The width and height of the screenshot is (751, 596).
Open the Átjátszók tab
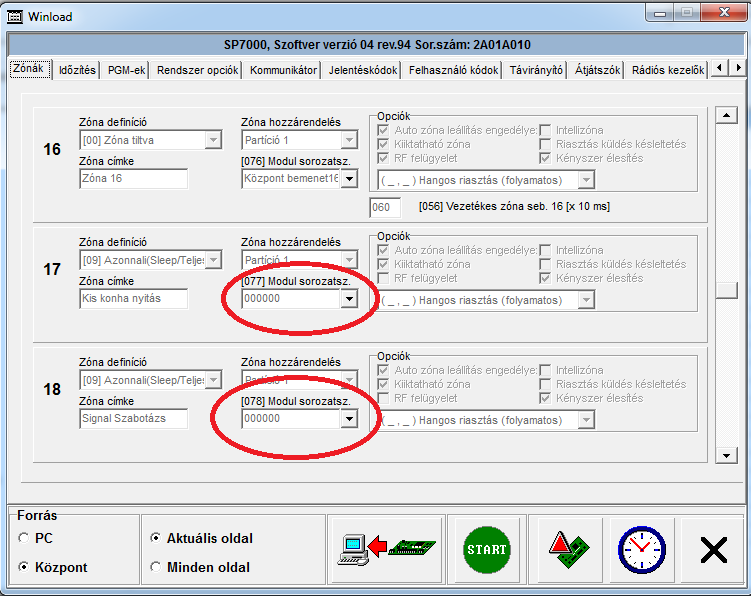597,70
